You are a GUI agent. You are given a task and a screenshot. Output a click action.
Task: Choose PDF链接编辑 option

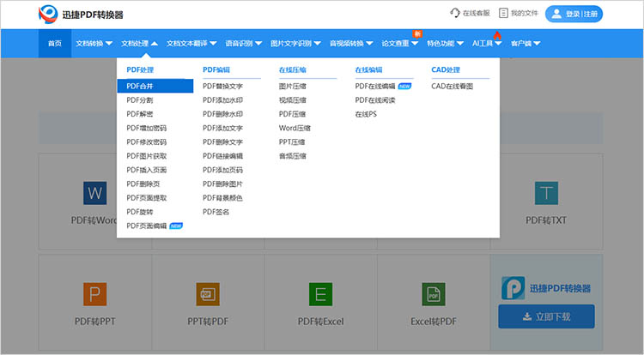point(222,156)
